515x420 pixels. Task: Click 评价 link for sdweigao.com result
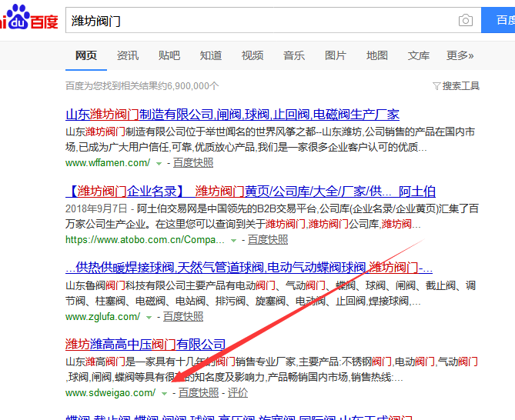click(238, 393)
